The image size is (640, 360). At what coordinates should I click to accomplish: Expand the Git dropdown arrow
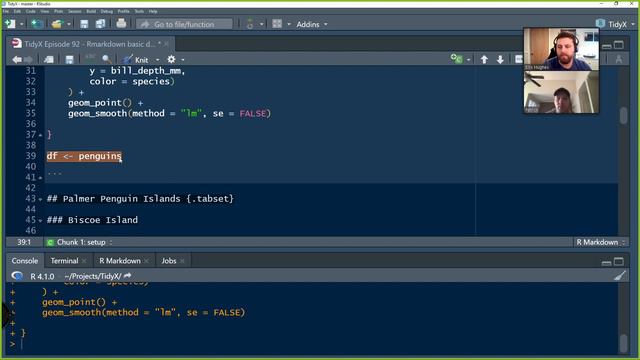pyautogui.click(x=261, y=24)
